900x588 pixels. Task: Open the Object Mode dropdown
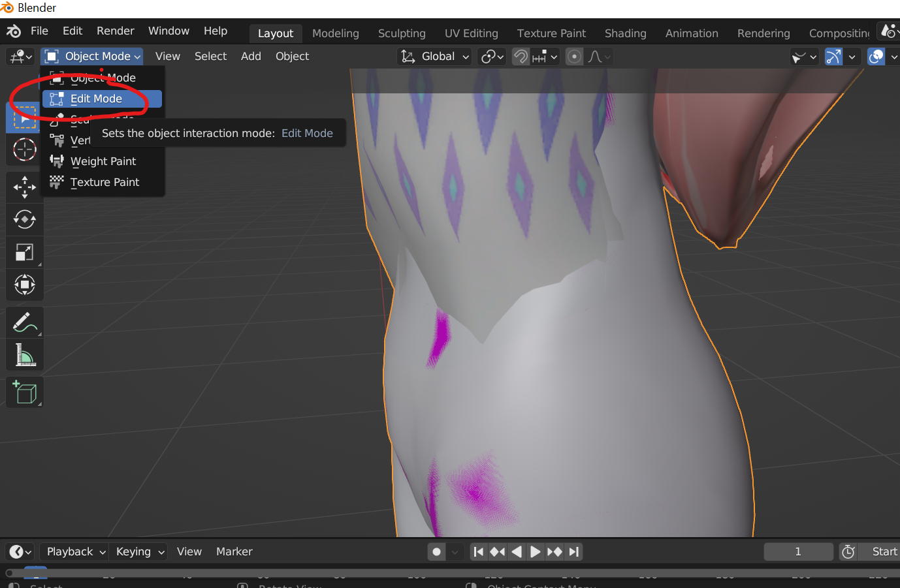coord(92,57)
